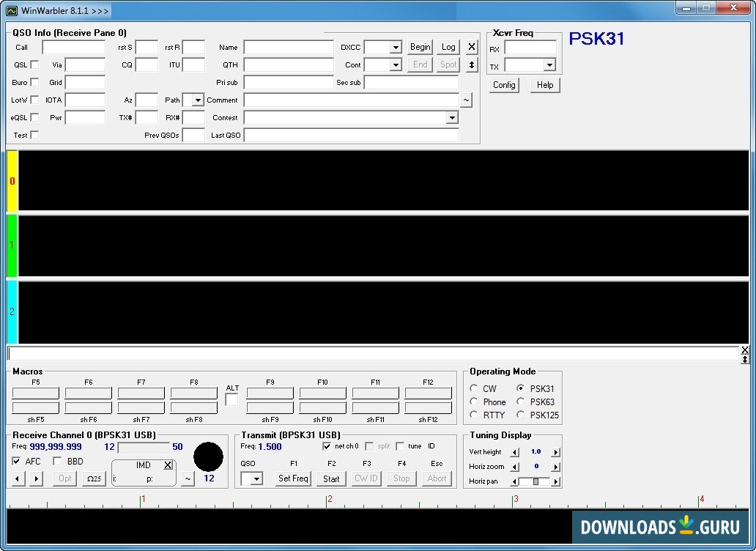Close the IMD display box
The image size is (756, 551).
pos(168,465)
